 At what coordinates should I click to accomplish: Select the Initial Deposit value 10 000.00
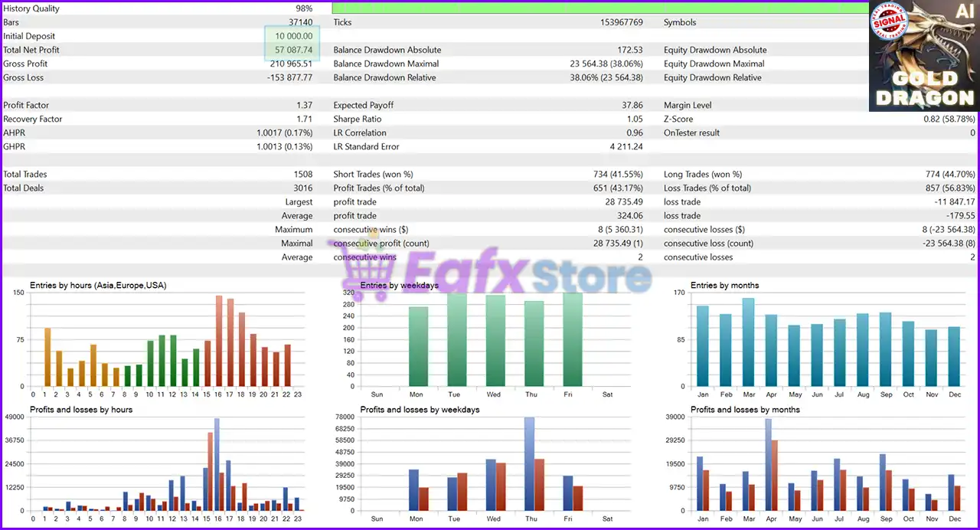(x=293, y=36)
